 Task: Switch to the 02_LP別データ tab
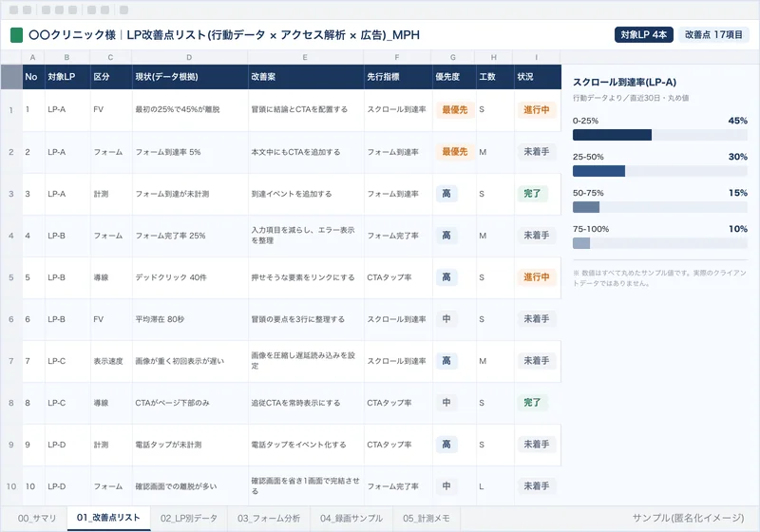click(x=188, y=519)
